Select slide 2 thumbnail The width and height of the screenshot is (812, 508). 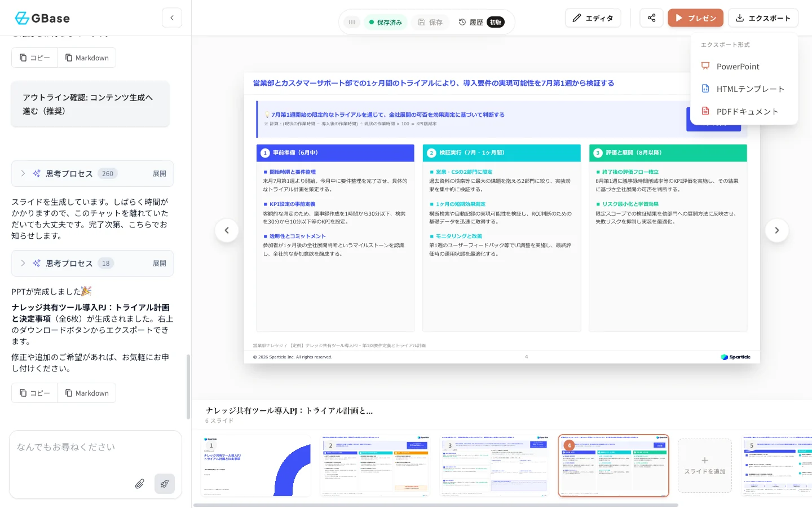[375, 466]
